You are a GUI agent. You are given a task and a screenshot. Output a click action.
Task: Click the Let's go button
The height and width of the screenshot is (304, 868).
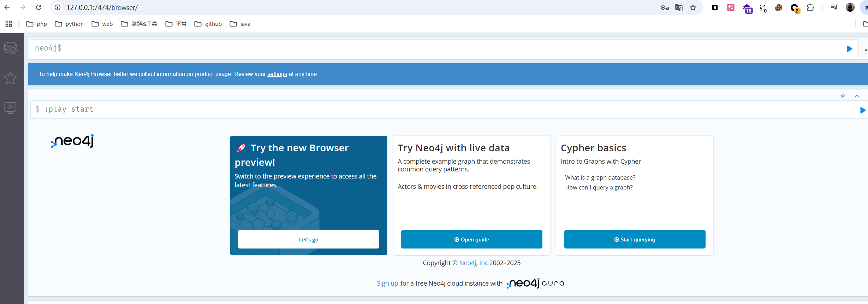[309, 239]
